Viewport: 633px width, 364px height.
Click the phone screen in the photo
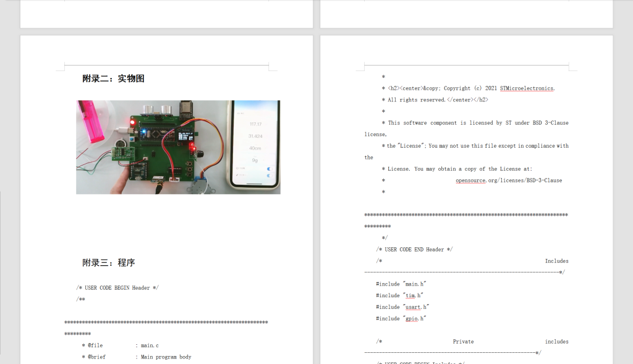[x=255, y=144]
